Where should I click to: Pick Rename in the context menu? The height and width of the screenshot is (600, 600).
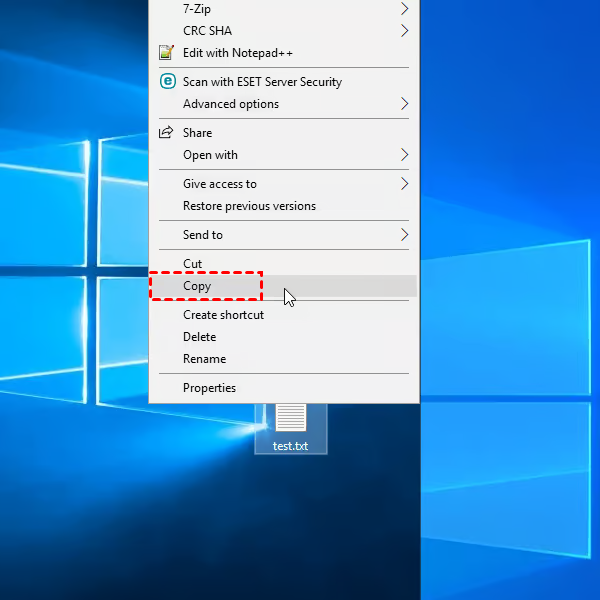[204, 359]
